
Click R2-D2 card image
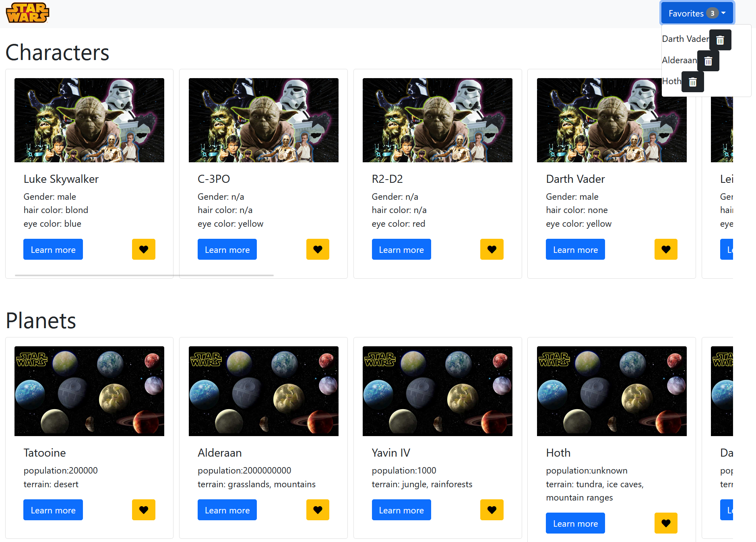[x=438, y=120]
